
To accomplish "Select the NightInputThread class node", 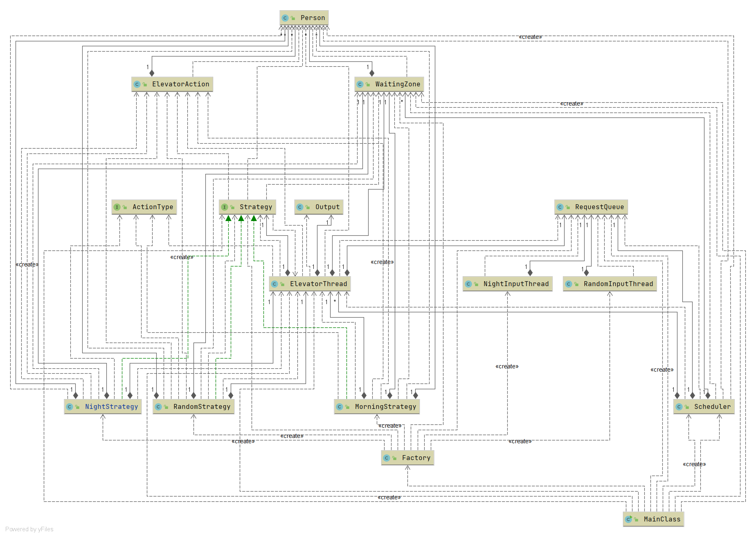I will (x=508, y=284).
